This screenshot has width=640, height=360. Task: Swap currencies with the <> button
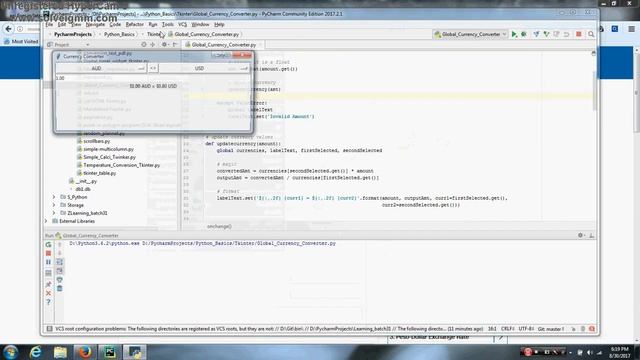153,69
